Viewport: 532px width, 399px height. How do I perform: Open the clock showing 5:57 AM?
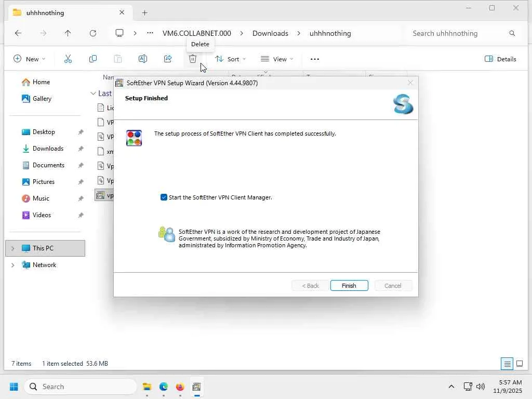[508, 387]
